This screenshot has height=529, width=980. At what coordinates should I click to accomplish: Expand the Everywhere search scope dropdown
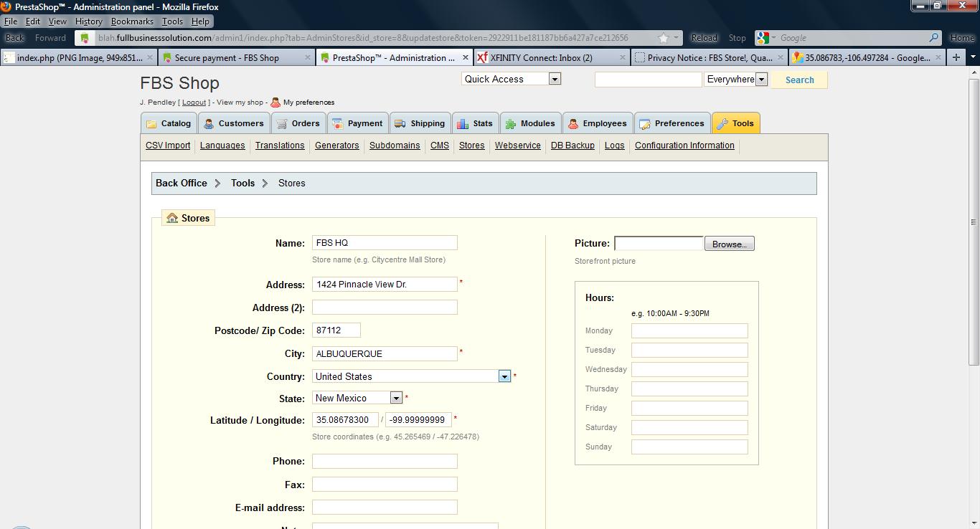pyautogui.click(x=762, y=80)
